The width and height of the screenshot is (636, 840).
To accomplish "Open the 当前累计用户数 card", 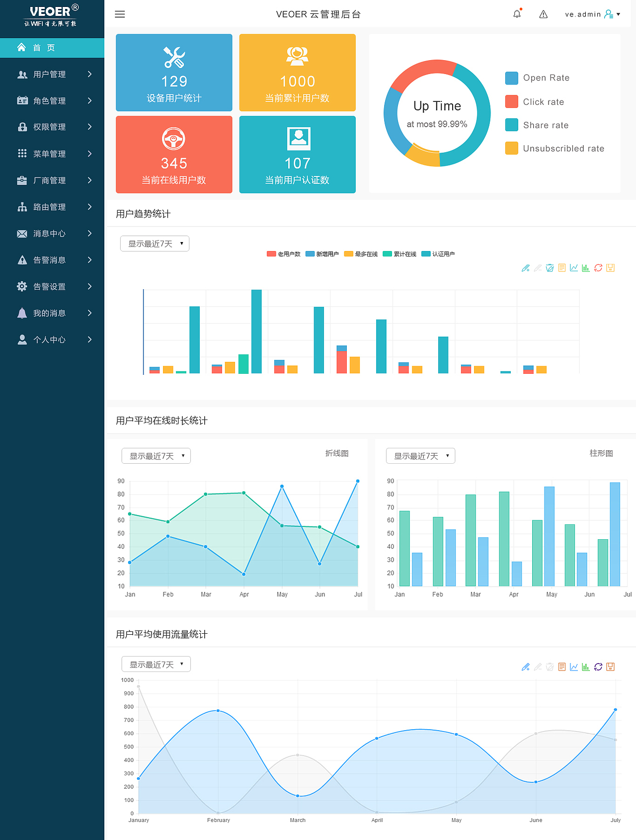I will click(298, 73).
